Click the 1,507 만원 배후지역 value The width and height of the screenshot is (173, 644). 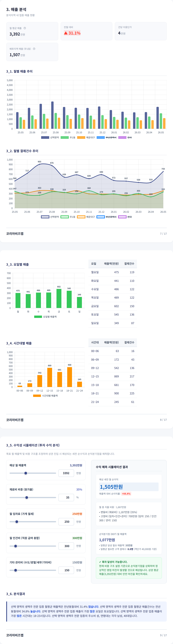point(17,55)
